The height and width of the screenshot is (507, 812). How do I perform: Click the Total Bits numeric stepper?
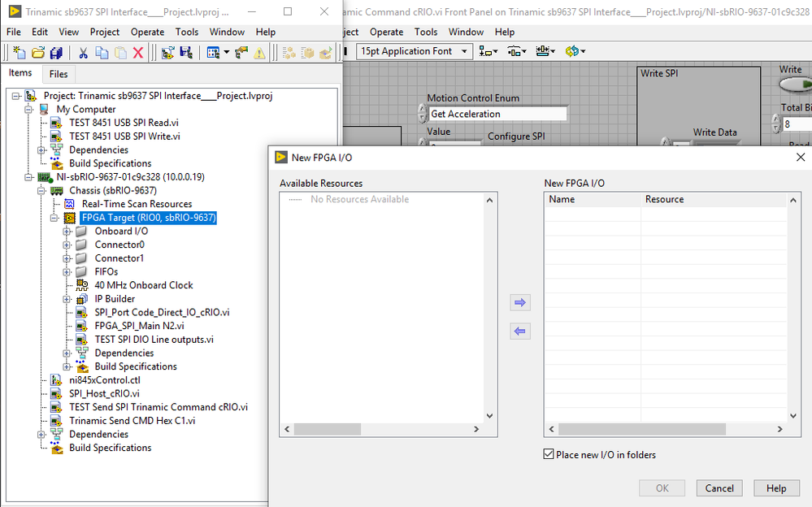pyautogui.click(x=775, y=124)
